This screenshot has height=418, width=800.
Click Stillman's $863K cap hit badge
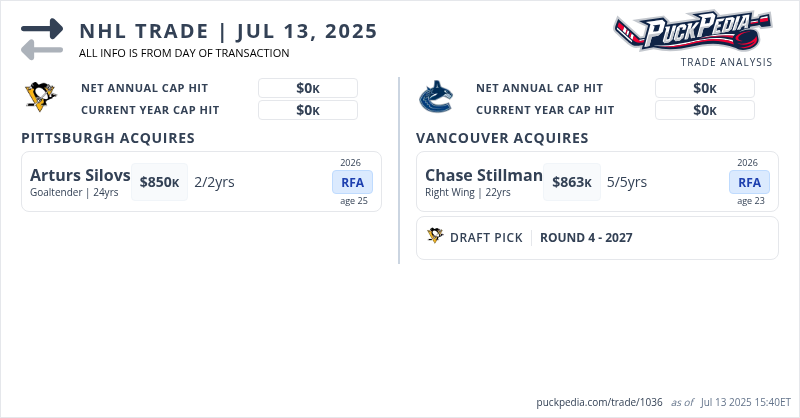(571, 182)
